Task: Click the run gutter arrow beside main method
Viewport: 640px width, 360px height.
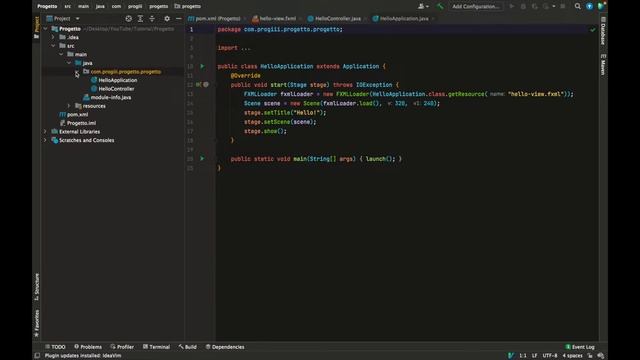Action: pos(202,158)
